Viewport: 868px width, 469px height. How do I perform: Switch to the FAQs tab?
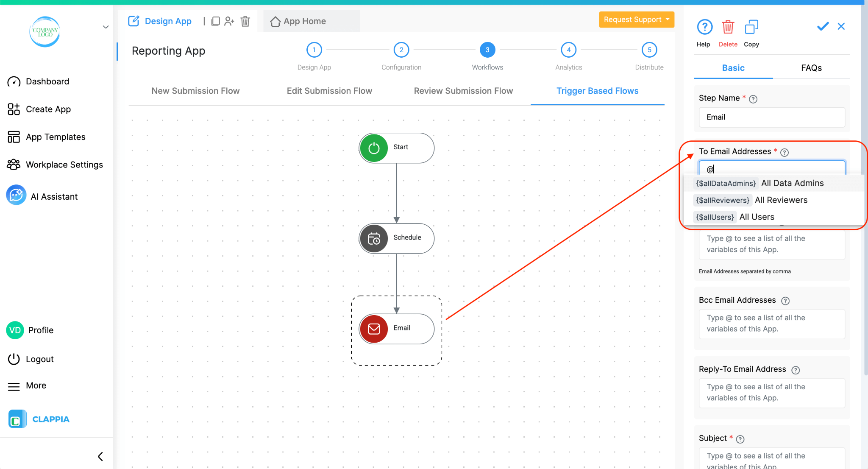click(811, 68)
